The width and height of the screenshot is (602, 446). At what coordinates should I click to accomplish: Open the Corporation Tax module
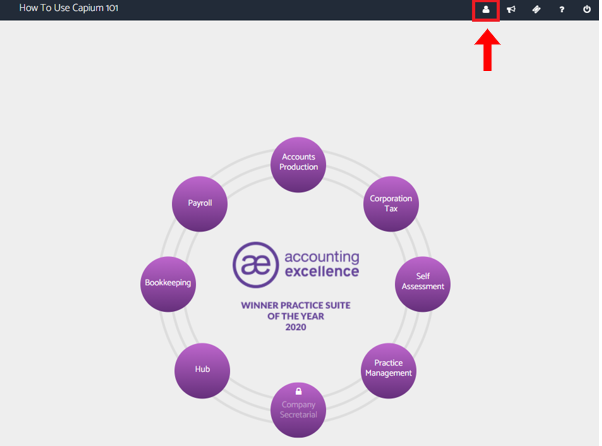[391, 204]
